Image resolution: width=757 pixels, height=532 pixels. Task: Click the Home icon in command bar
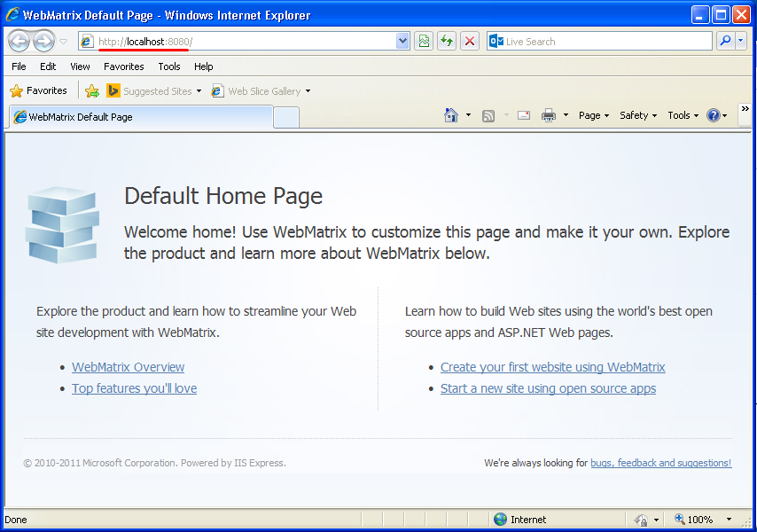[x=451, y=115]
